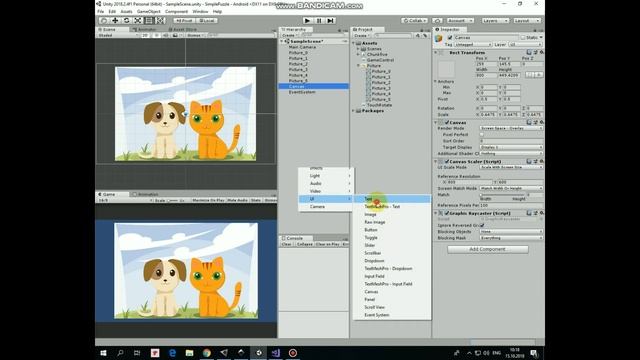
Task: Select the combined Transform tool
Action: click(x=160, y=20)
